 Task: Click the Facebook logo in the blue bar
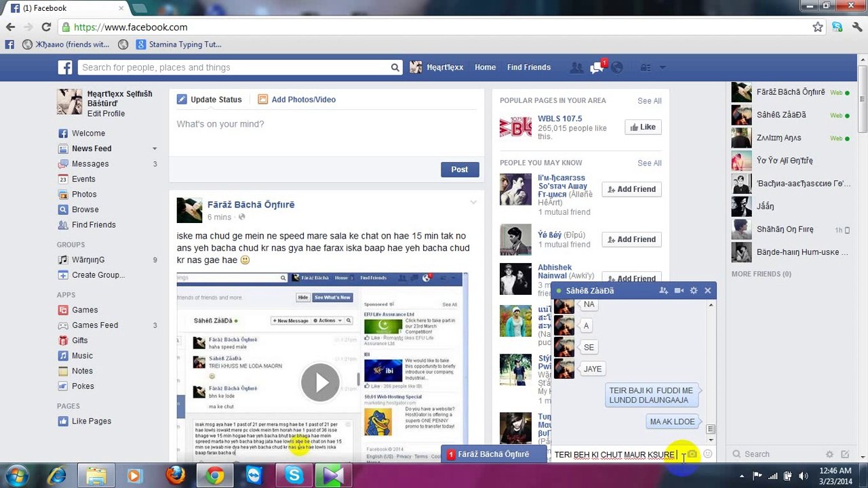(x=65, y=67)
